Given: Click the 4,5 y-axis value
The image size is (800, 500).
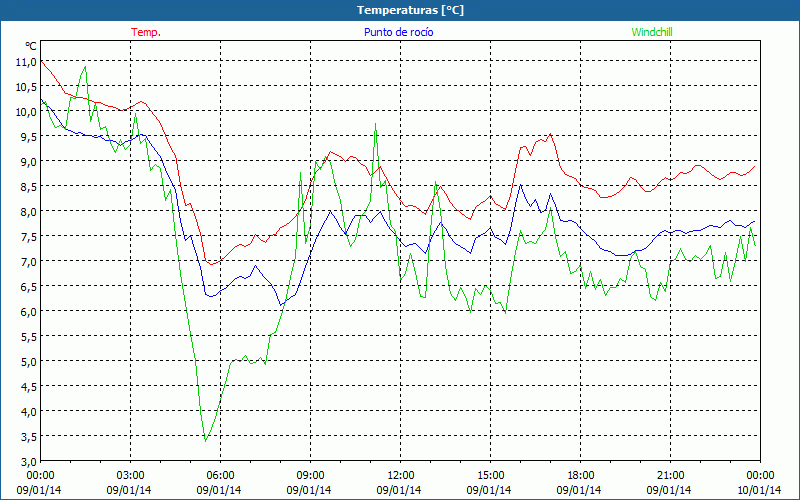Looking at the screenshot, I should click(x=28, y=387).
